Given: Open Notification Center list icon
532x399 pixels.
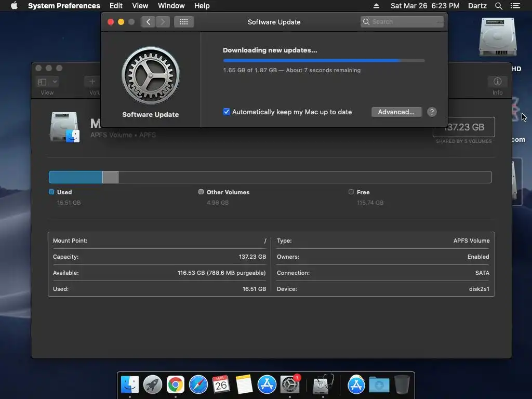Looking at the screenshot, I should (515, 6).
